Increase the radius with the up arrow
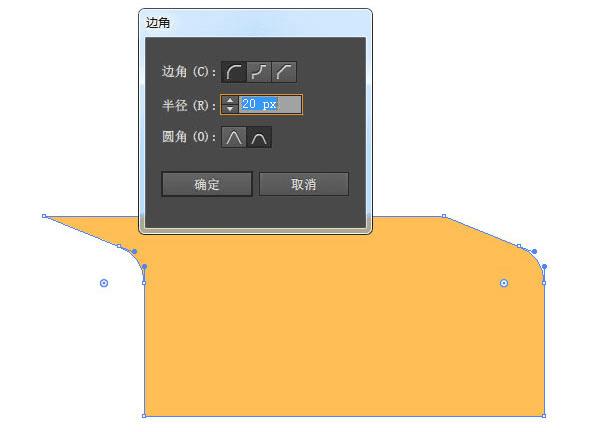This screenshot has width=600, height=432. 230,100
